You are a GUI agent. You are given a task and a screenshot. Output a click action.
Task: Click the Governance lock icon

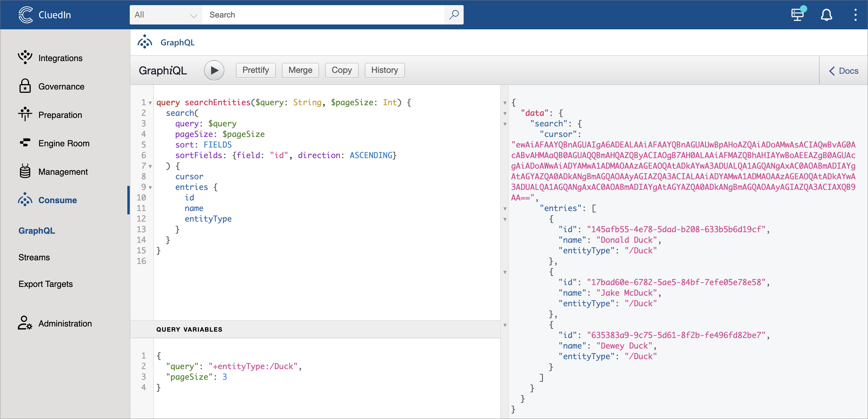[x=25, y=86]
